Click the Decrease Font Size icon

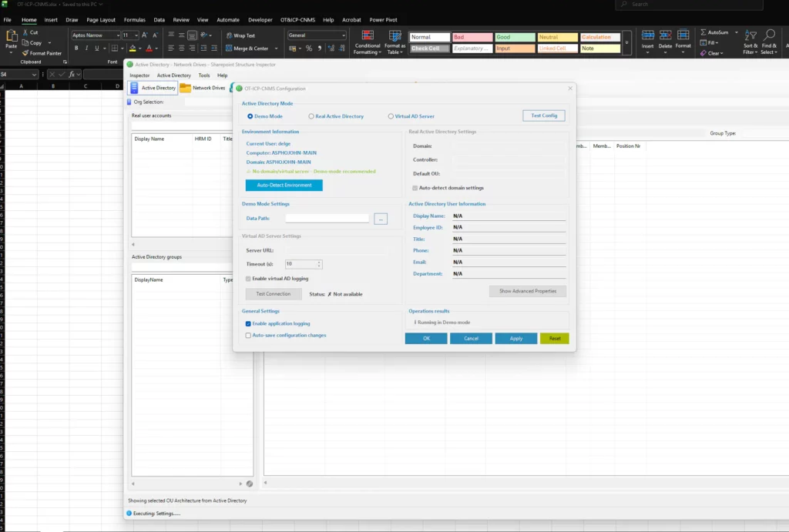155,35
